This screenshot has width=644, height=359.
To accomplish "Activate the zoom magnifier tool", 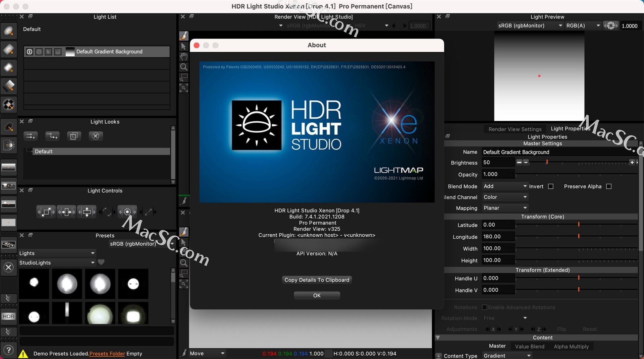I will point(184,67).
